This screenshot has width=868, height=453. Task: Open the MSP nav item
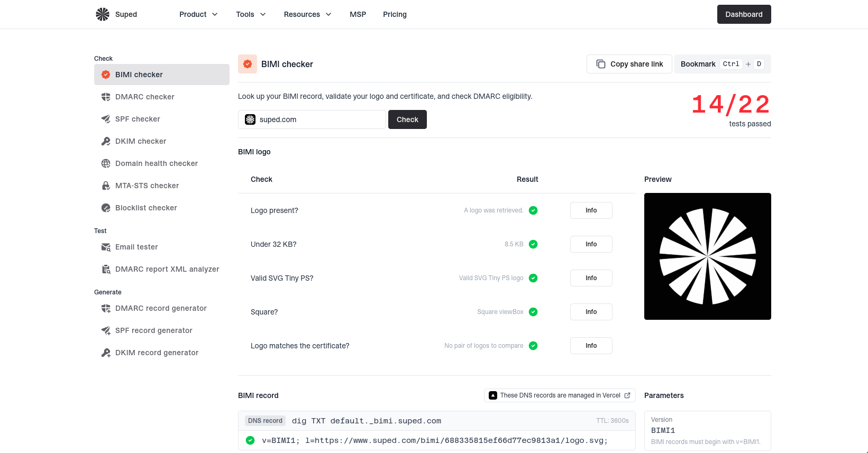coord(358,14)
